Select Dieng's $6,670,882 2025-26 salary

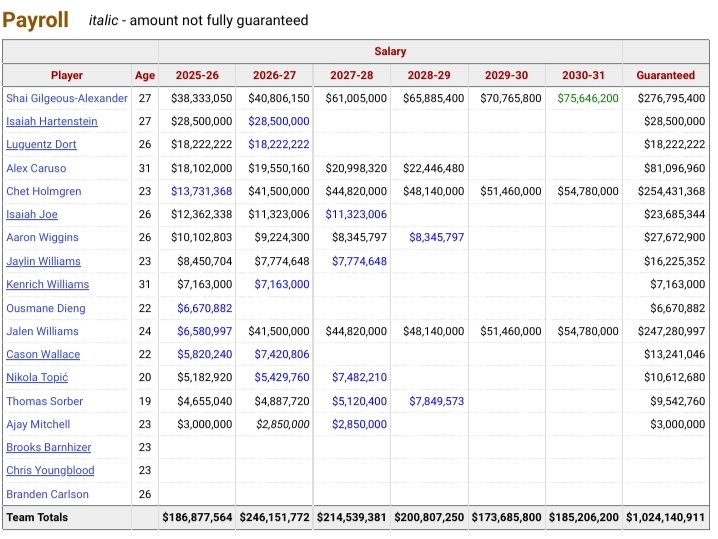coord(205,308)
